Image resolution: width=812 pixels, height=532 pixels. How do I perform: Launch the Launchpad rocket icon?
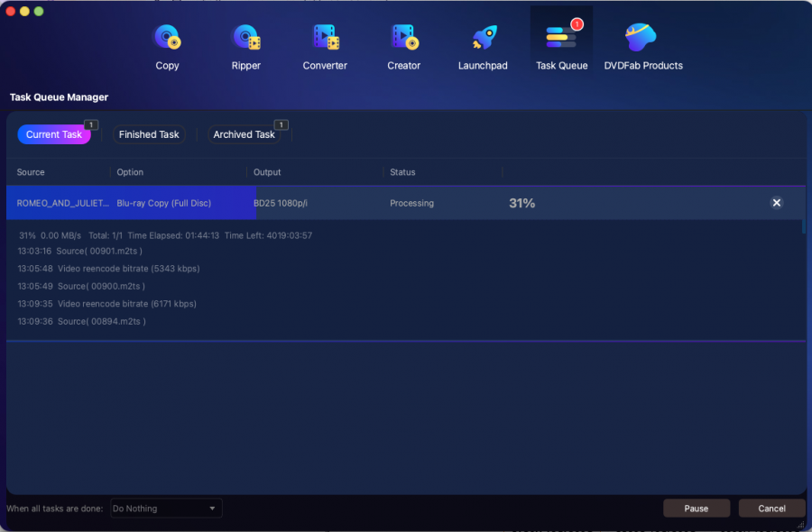483,38
